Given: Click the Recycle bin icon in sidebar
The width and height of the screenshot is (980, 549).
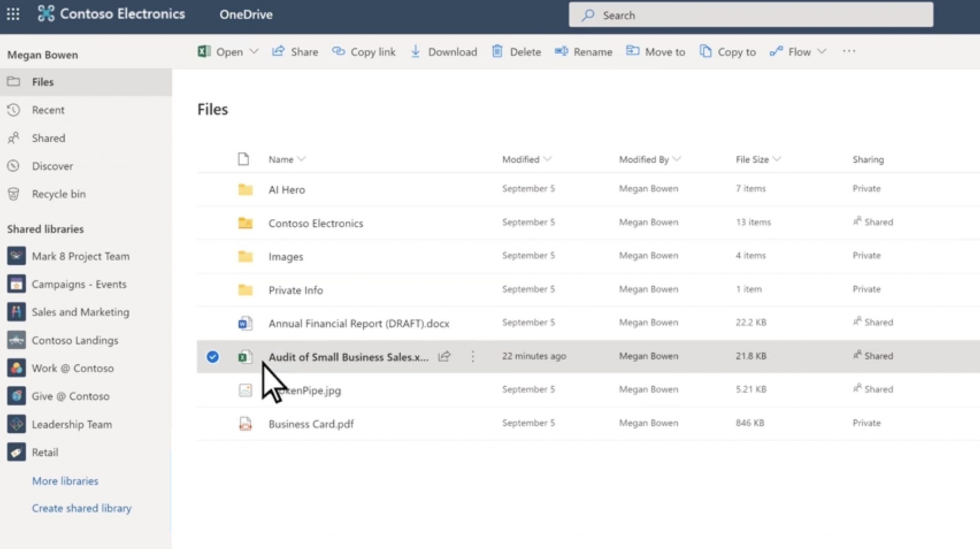Looking at the screenshot, I should click(13, 194).
